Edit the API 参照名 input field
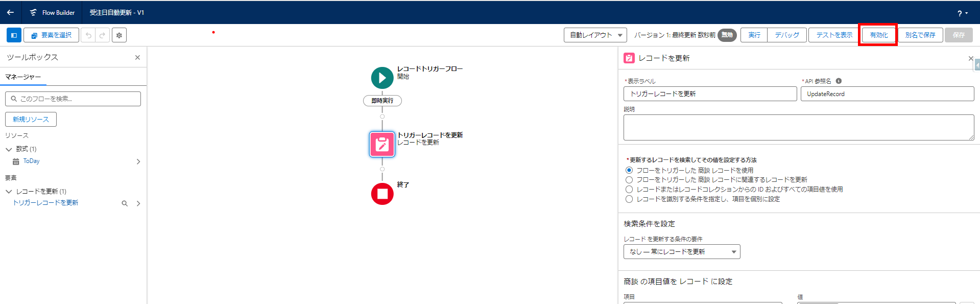Viewport: 980px width, 304px height. pyautogui.click(x=887, y=94)
